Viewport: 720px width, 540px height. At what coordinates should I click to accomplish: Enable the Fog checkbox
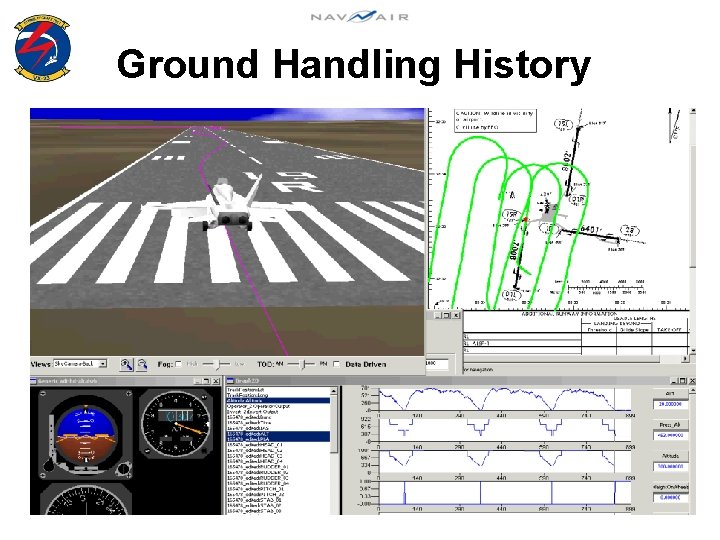(x=179, y=364)
